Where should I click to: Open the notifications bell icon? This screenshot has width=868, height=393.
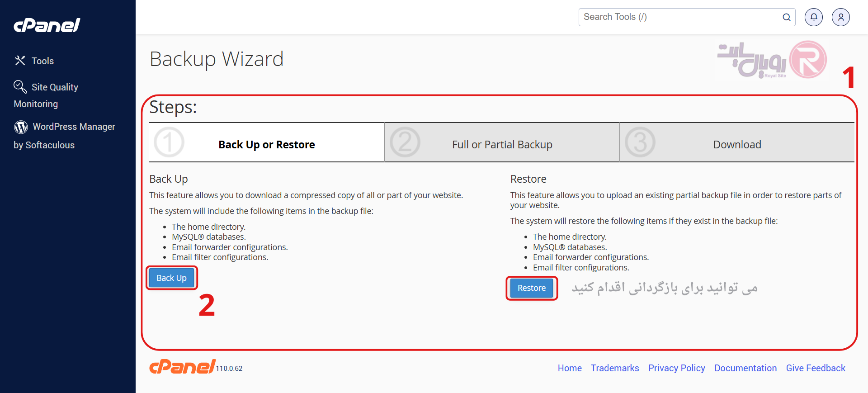[814, 17]
